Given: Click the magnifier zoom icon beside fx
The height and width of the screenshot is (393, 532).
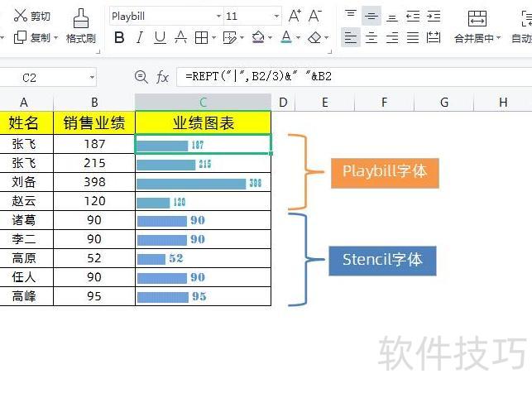Looking at the screenshot, I should (x=141, y=77).
